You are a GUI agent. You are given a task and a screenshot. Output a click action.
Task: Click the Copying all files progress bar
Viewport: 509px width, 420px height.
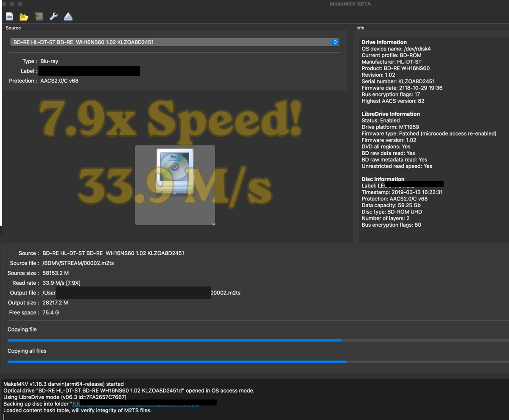(258, 362)
